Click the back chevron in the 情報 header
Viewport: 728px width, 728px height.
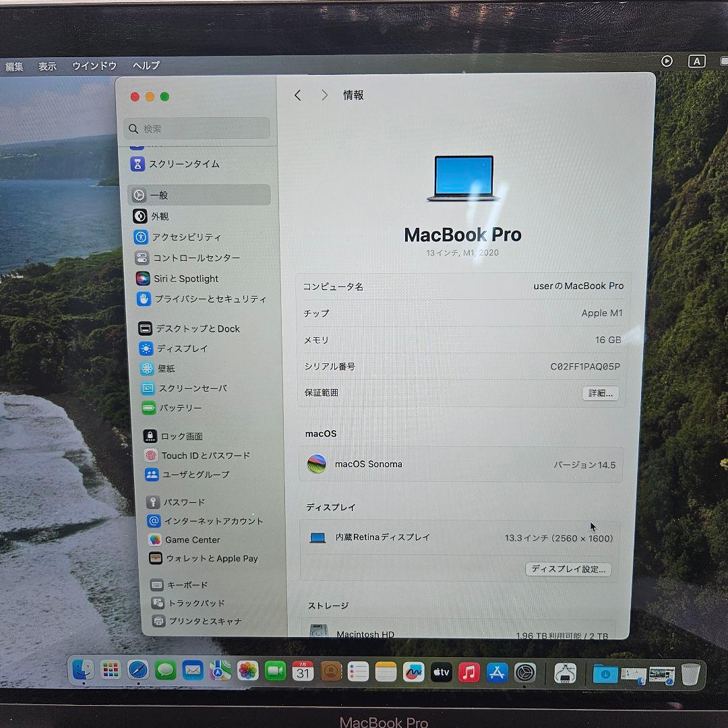click(x=297, y=95)
